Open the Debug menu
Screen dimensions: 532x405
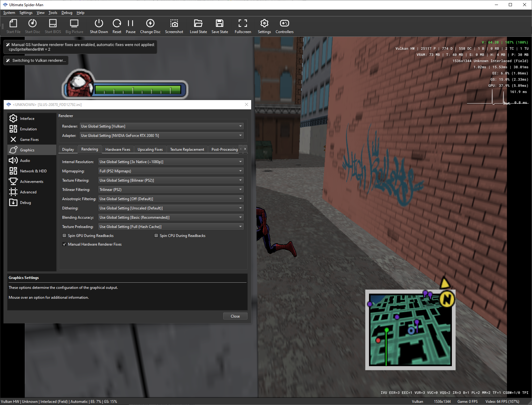(x=67, y=13)
